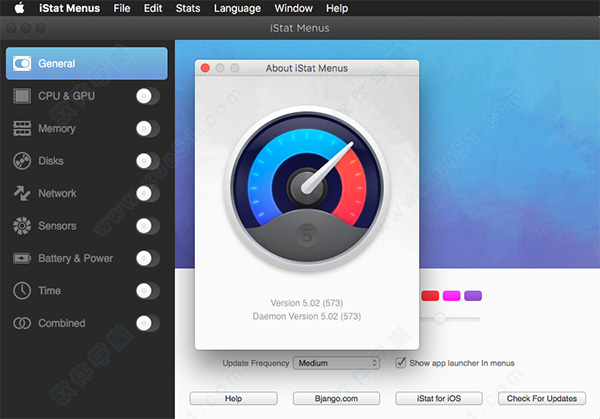Click the Combined label in sidebar
This screenshot has height=419, width=600.
[x=62, y=323]
